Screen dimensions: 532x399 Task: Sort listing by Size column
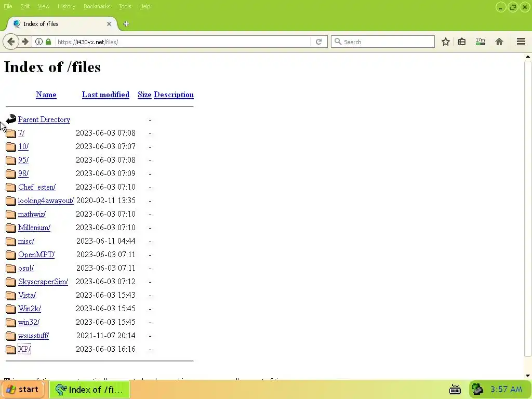(x=144, y=95)
